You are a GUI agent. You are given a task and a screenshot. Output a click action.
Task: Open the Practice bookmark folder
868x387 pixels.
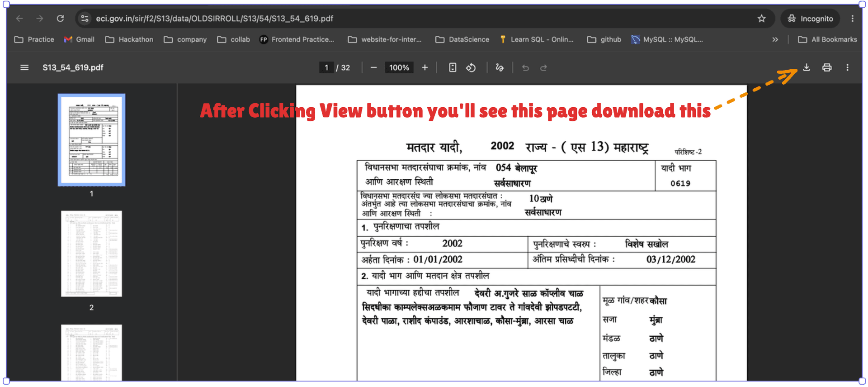pyautogui.click(x=34, y=39)
